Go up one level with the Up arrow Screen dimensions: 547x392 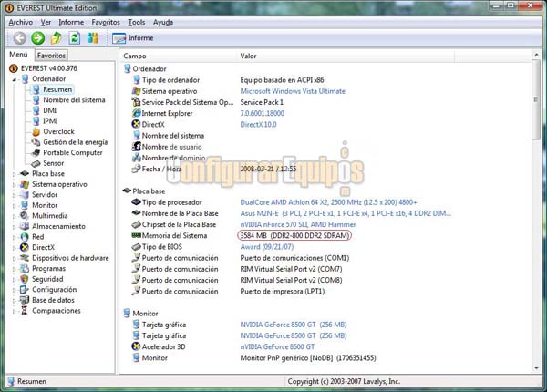coord(57,38)
